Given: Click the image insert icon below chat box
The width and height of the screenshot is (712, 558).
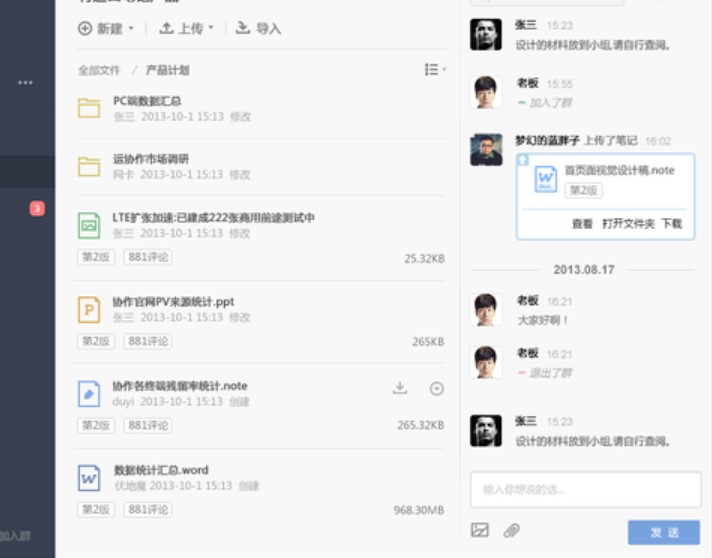Looking at the screenshot, I should tap(480, 530).
